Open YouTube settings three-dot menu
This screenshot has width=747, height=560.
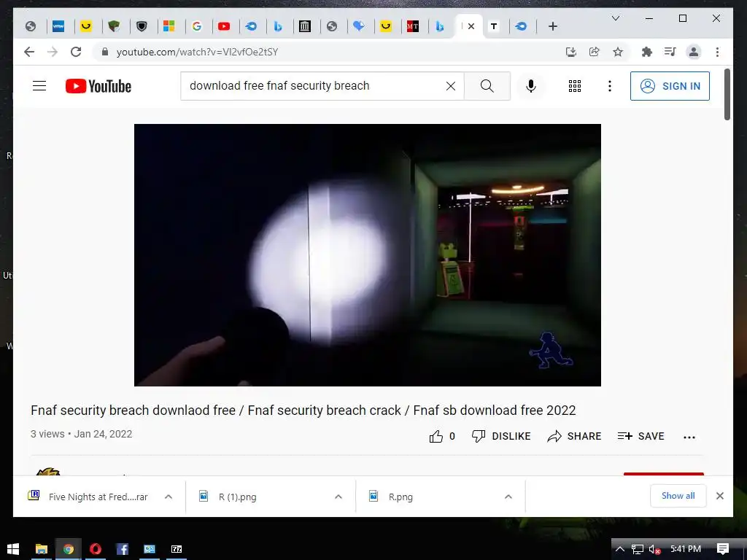pos(609,86)
